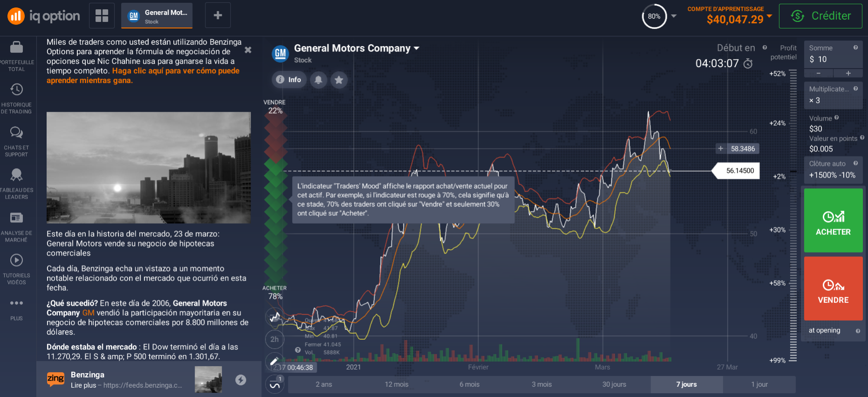Expand the account balance dropdown arrow

tap(769, 16)
